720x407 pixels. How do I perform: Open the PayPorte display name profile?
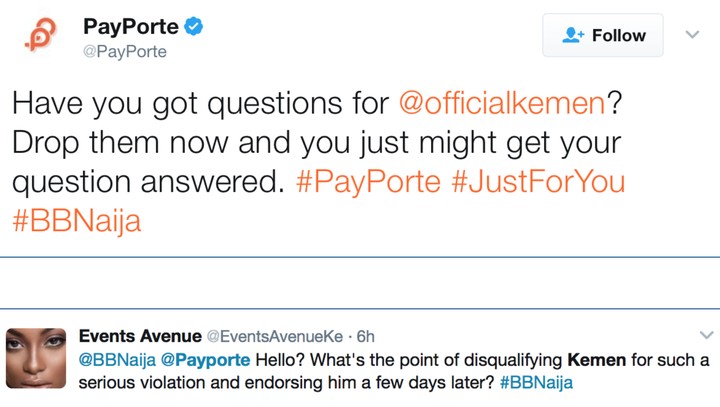tap(129, 26)
